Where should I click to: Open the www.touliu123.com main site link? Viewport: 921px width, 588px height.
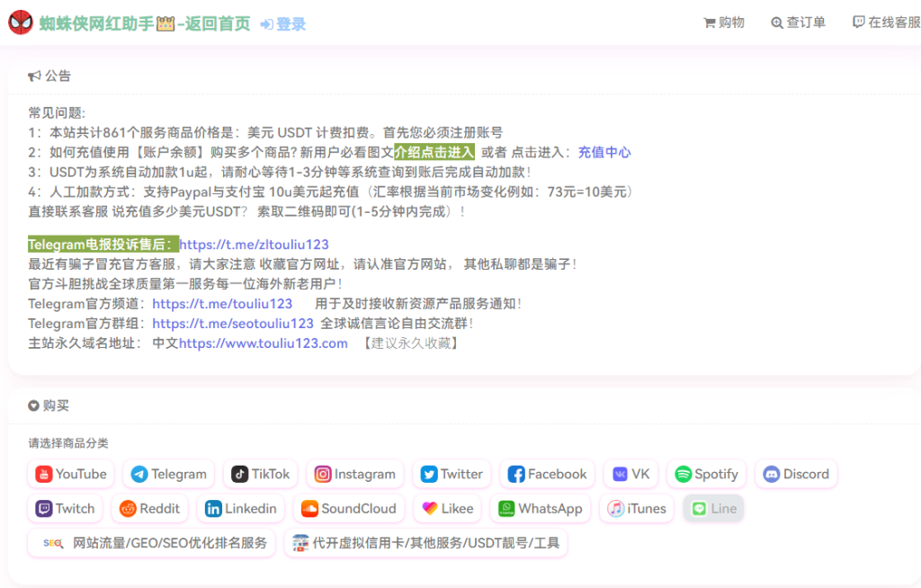click(x=264, y=343)
